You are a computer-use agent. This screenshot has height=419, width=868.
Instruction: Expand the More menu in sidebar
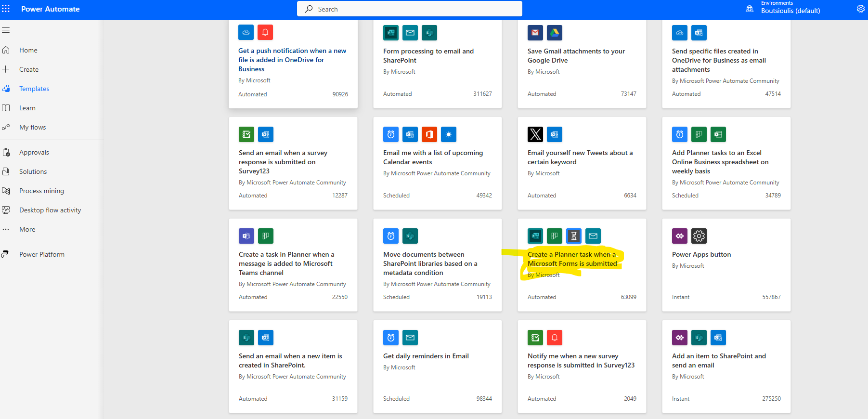(27, 229)
